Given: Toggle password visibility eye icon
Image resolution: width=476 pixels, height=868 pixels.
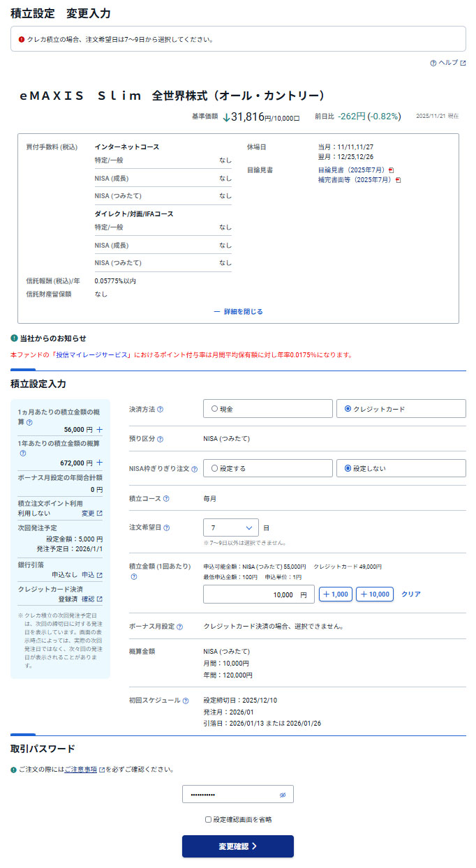Looking at the screenshot, I should pyautogui.click(x=283, y=795).
